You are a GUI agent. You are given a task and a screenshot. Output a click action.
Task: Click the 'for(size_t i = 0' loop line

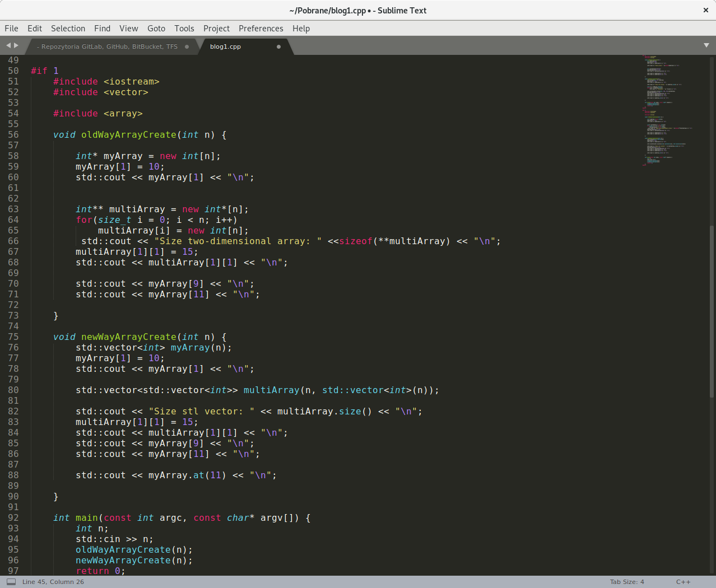click(x=157, y=220)
